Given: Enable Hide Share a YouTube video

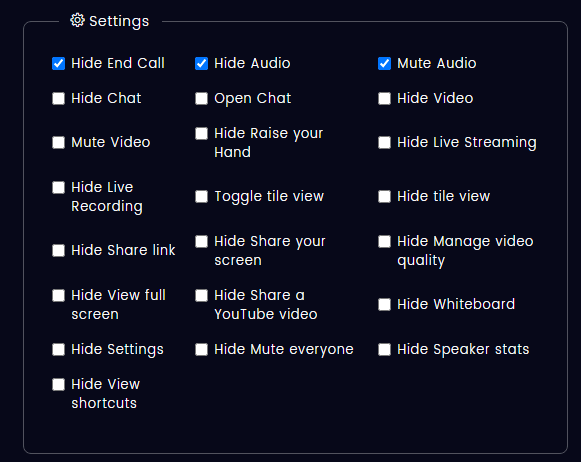Looking at the screenshot, I should point(202,296).
